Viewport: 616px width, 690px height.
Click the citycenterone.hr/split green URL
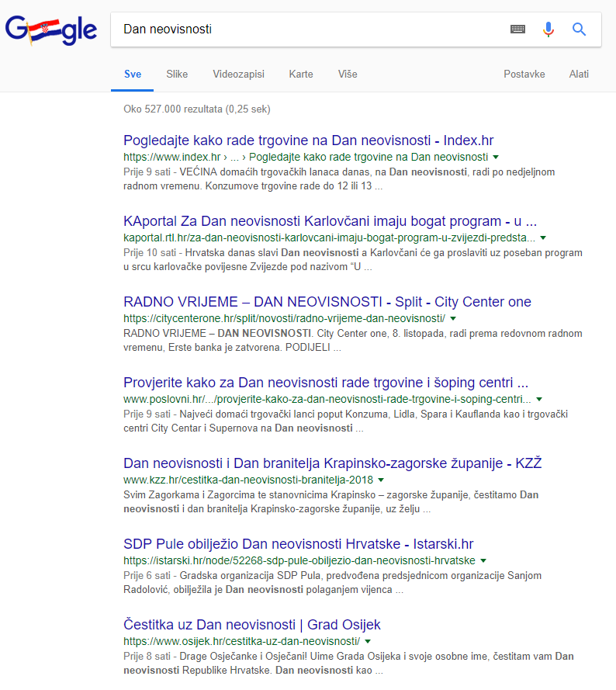284,318
